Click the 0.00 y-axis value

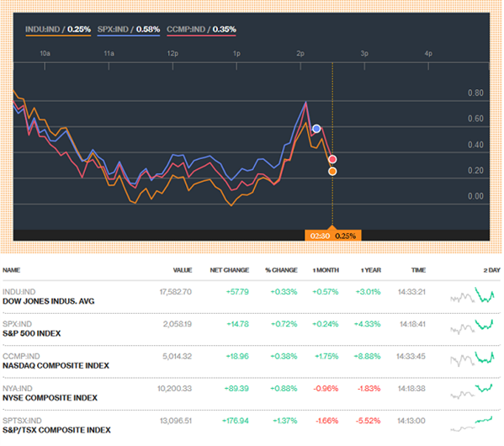tap(475, 196)
